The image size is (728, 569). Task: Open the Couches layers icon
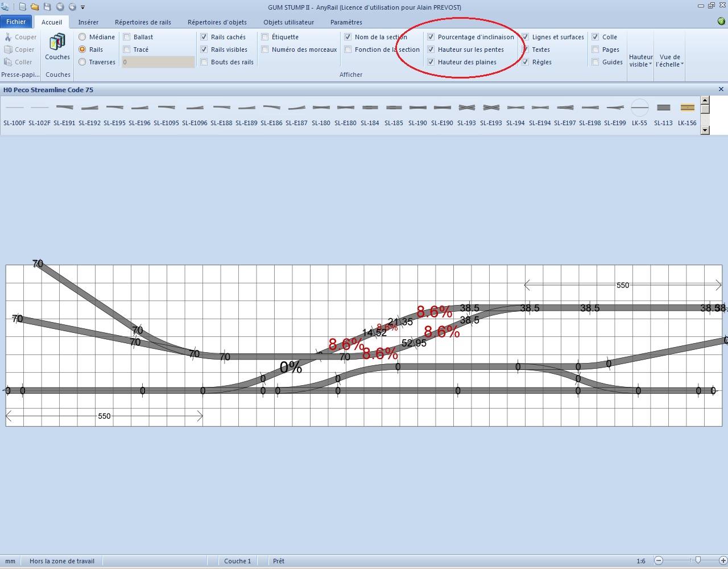point(57,43)
